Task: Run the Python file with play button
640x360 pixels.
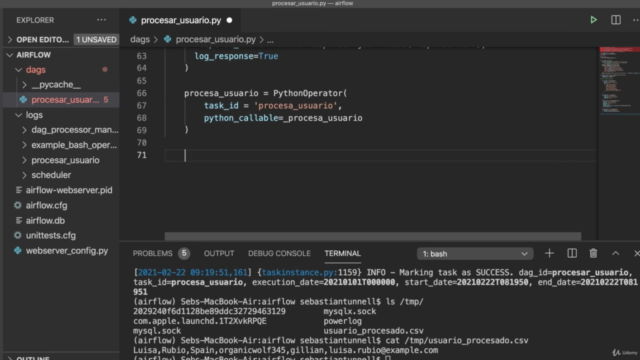Action: coord(593,20)
